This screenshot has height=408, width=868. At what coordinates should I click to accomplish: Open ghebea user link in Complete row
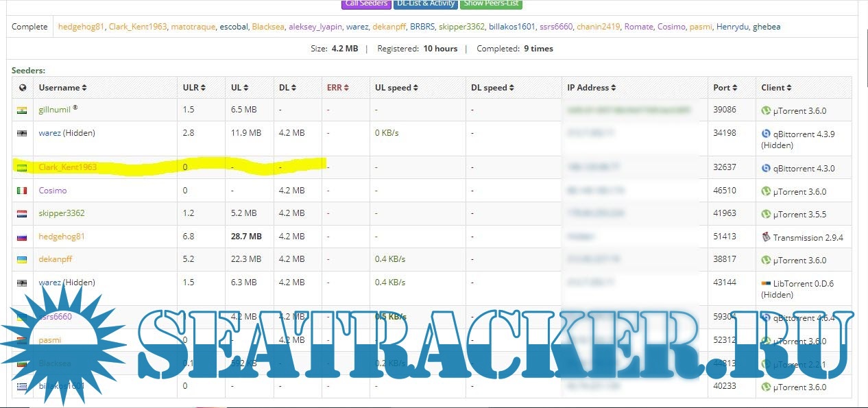click(766, 27)
